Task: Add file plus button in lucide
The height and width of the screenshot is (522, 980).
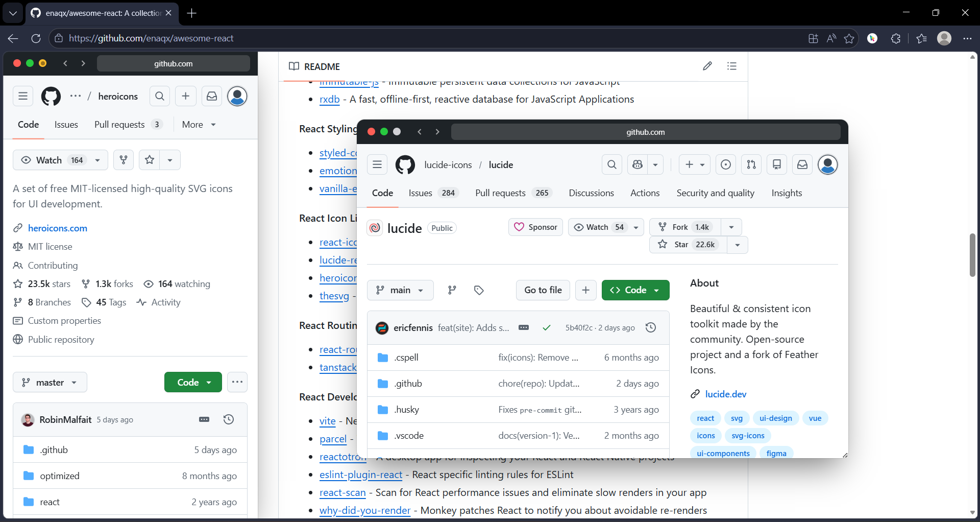Action: (x=586, y=290)
